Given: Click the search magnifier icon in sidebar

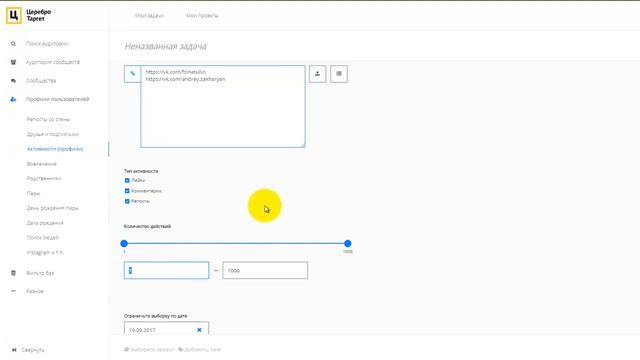Looking at the screenshot, I should coord(13,44).
